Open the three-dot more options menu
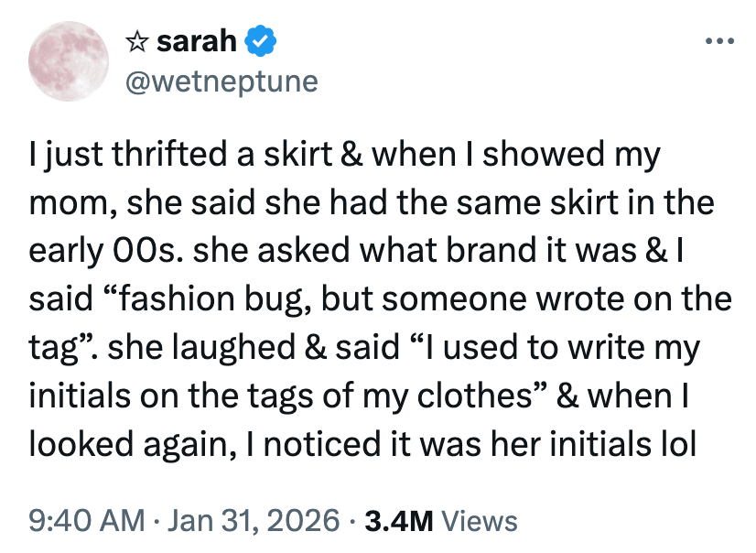 [718, 41]
